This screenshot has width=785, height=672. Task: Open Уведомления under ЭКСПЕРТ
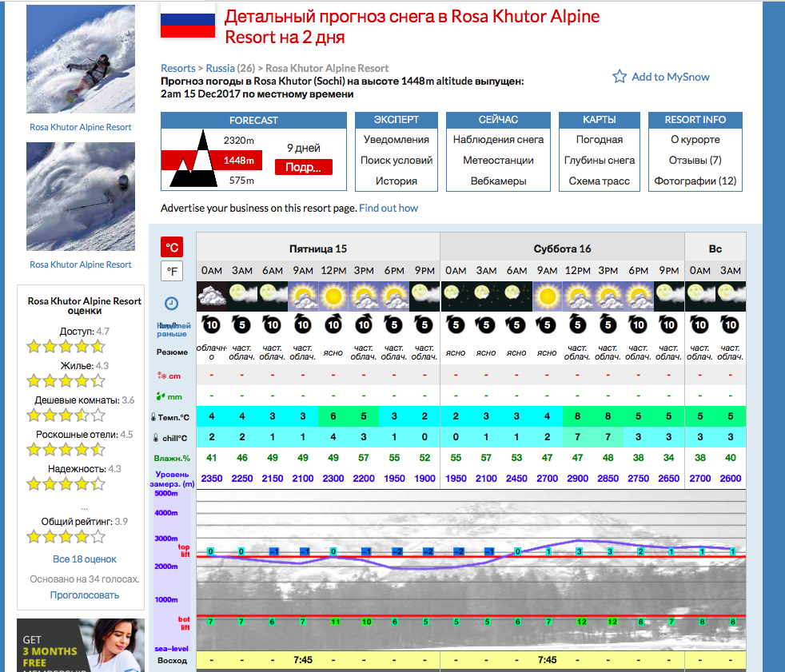[396, 140]
